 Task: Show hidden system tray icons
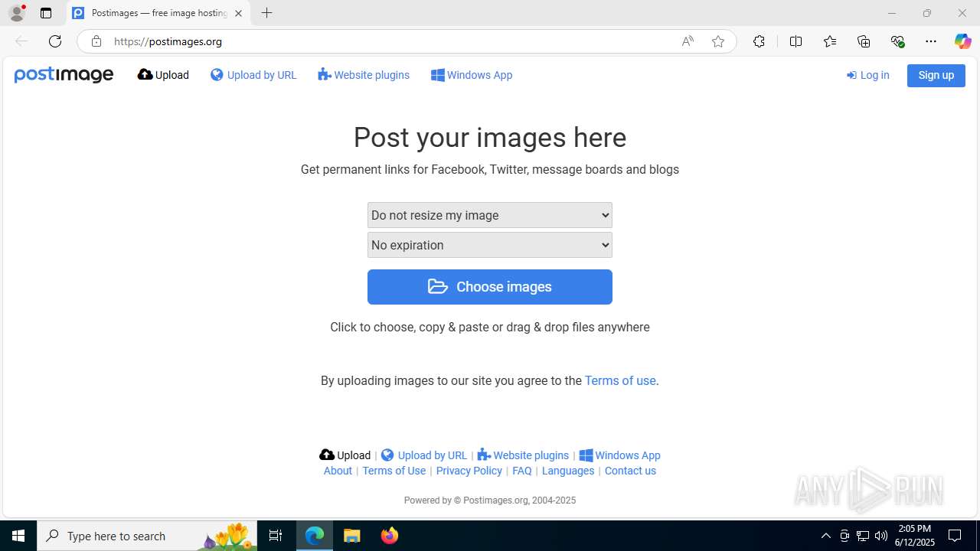[x=825, y=536]
